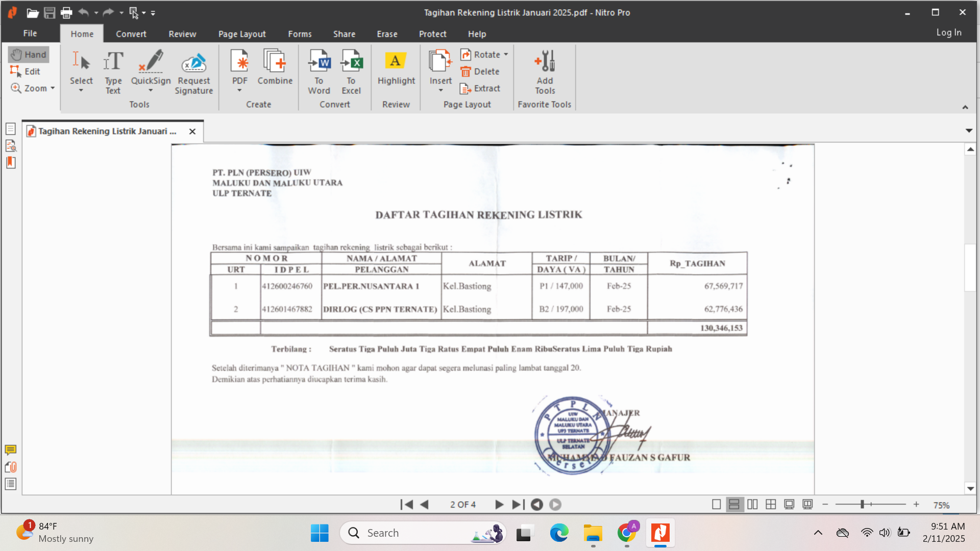Go to the next page
This screenshot has width=980, height=551.
click(x=499, y=505)
